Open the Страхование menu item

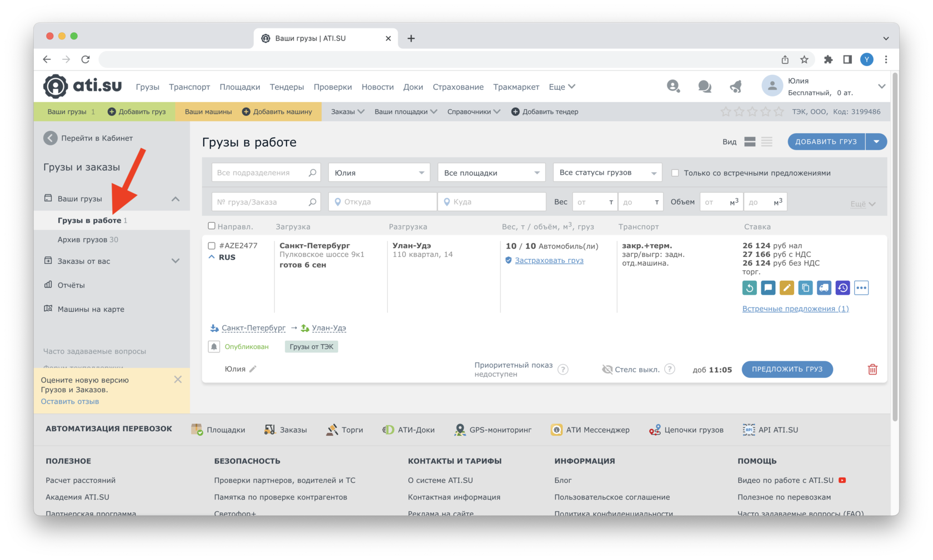pyautogui.click(x=458, y=87)
